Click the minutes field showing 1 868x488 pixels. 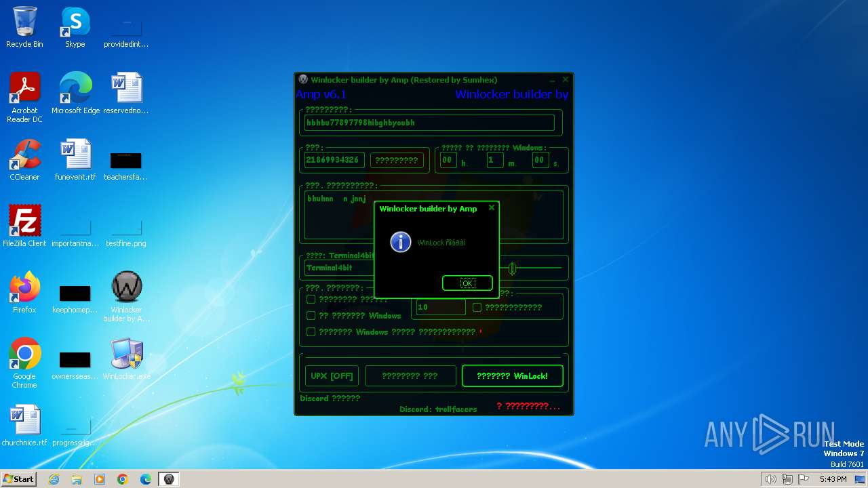[x=495, y=160]
